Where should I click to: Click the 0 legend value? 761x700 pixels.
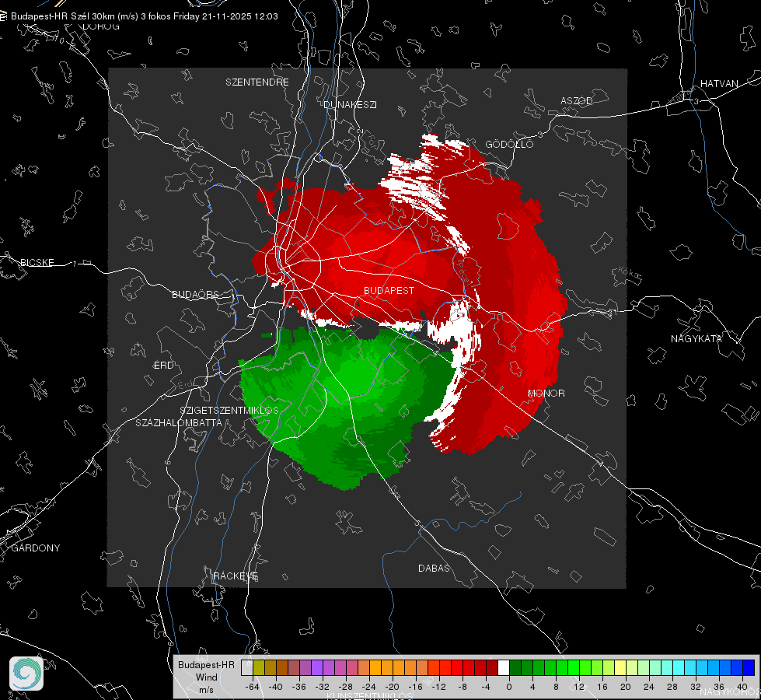pos(508,687)
